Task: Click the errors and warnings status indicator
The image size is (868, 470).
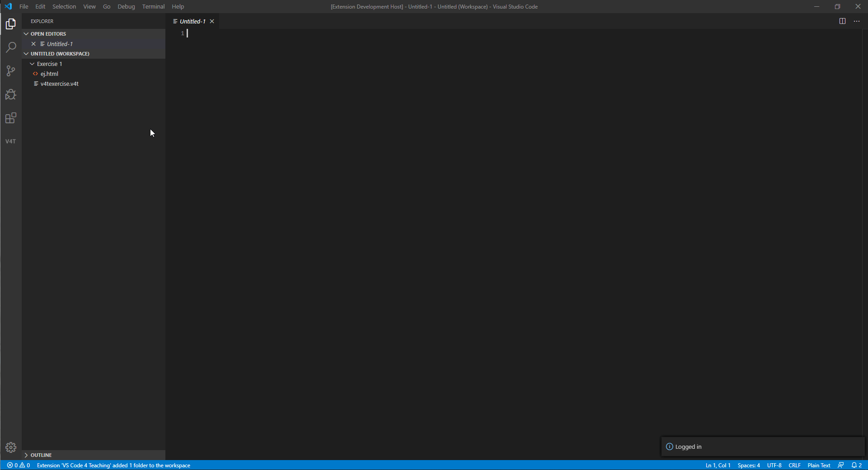Action: [19, 465]
